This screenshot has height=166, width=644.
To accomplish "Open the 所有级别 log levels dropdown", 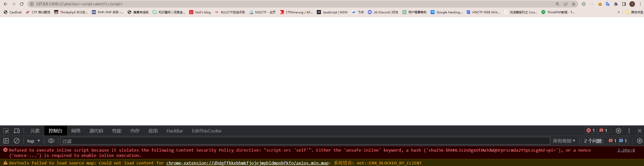I will coord(564,141).
